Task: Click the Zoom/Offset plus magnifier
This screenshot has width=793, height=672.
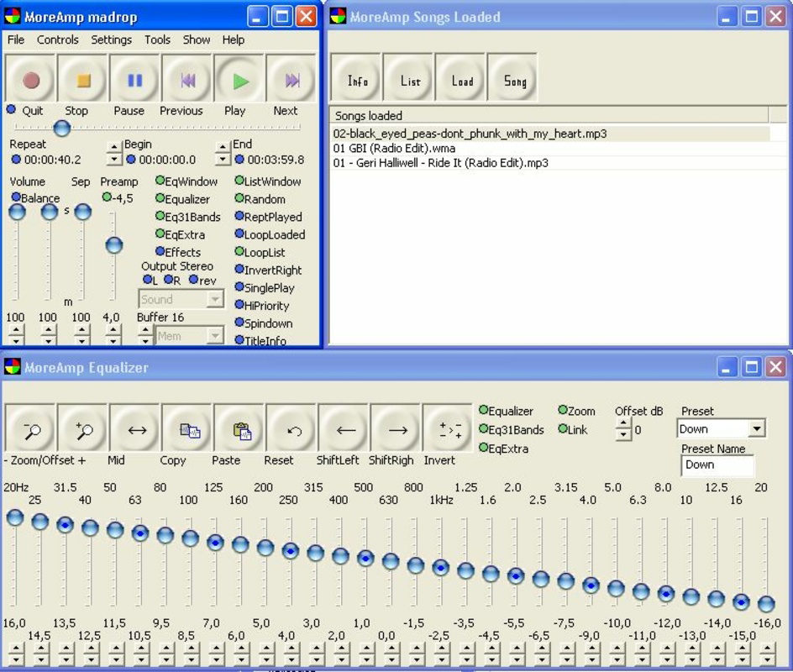Action: 83,429
